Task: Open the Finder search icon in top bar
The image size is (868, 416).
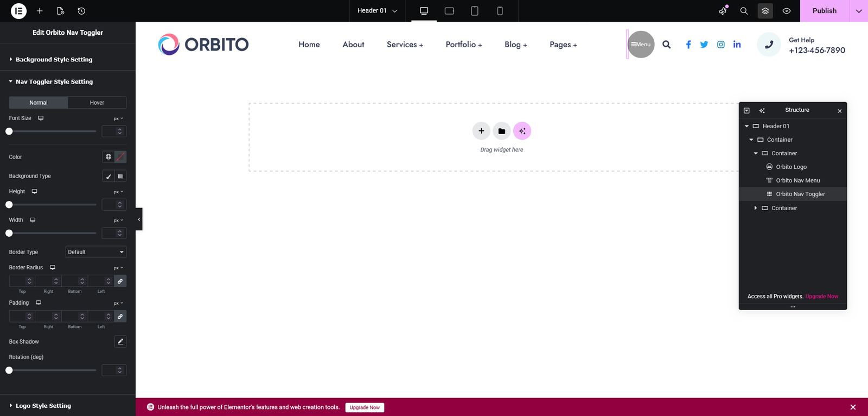Action: [744, 11]
